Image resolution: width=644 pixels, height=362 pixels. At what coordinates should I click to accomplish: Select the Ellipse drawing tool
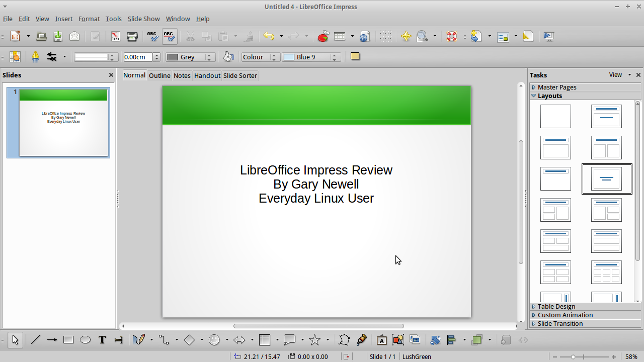click(x=86, y=340)
